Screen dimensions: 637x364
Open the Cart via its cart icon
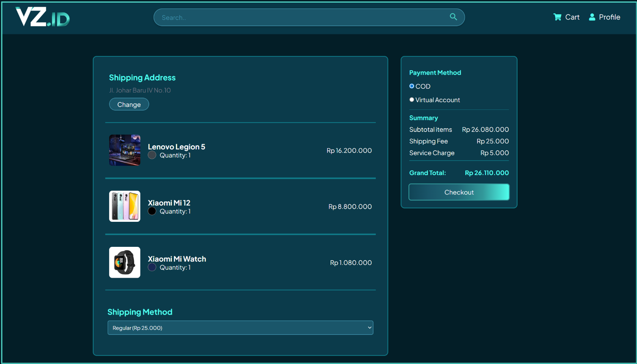(x=557, y=17)
